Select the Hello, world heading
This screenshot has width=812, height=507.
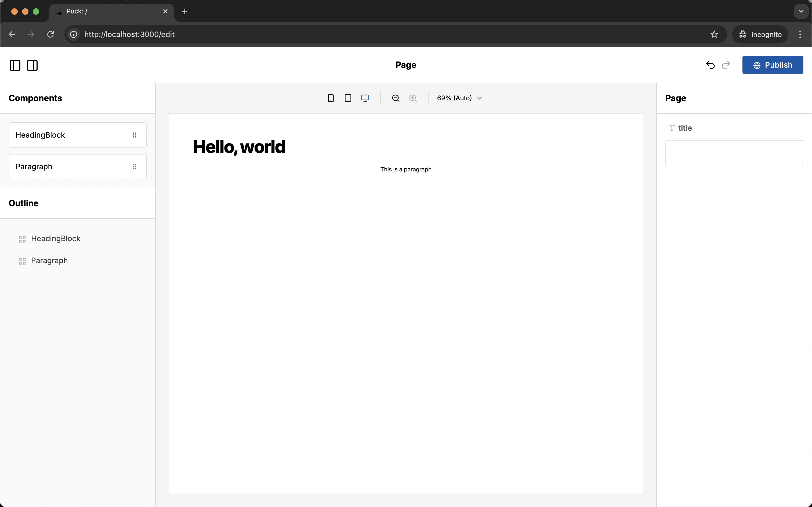click(x=239, y=147)
